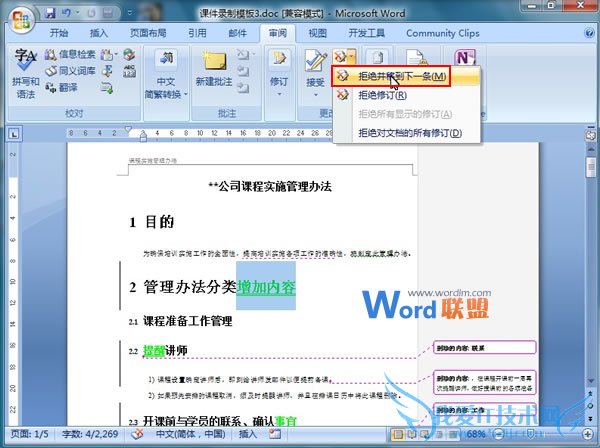Click the delete comment icon
The width and height of the screenshot is (600, 448).
click(x=242, y=54)
